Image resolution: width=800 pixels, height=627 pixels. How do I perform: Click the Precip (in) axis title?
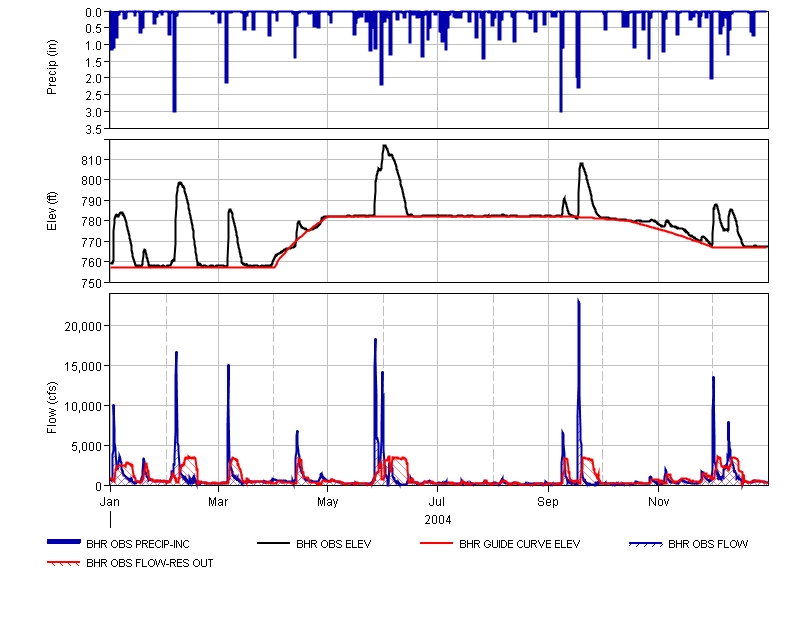coord(52,67)
